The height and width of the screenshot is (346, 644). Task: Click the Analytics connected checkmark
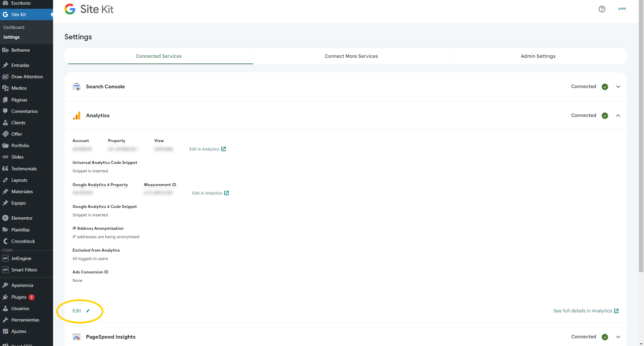605,116
